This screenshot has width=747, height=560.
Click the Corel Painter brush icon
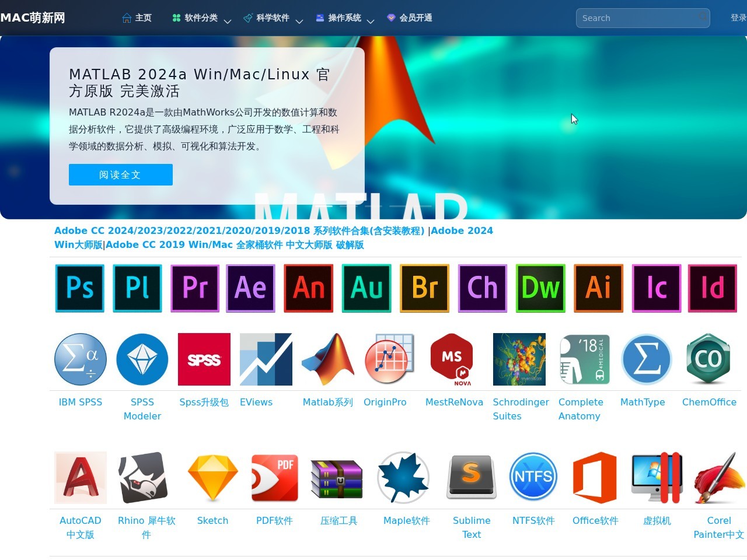point(719,478)
